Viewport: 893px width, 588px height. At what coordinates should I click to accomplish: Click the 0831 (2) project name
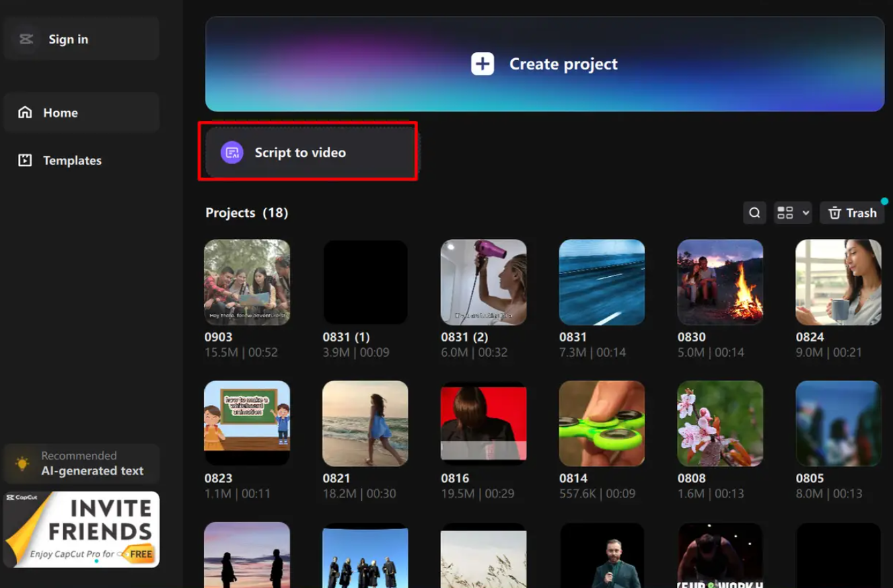coord(464,337)
